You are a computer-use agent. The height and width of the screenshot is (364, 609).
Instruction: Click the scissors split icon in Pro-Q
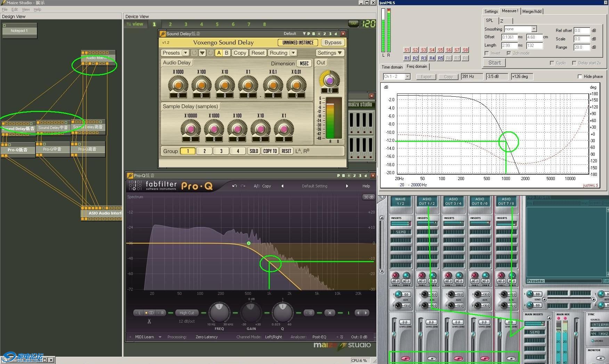click(149, 321)
